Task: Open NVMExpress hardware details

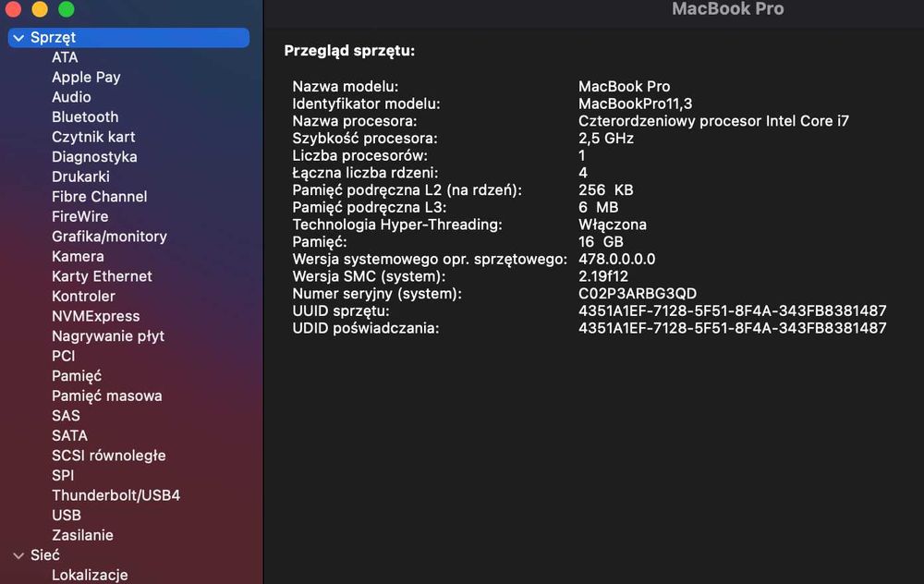Action: click(x=96, y=316)
